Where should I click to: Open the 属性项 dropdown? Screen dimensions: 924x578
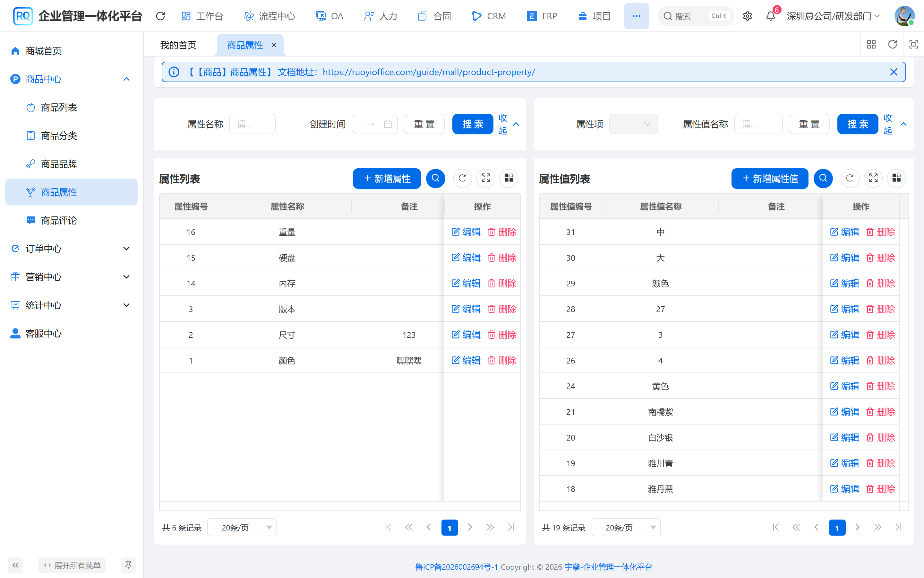click(x=633, y=124)
